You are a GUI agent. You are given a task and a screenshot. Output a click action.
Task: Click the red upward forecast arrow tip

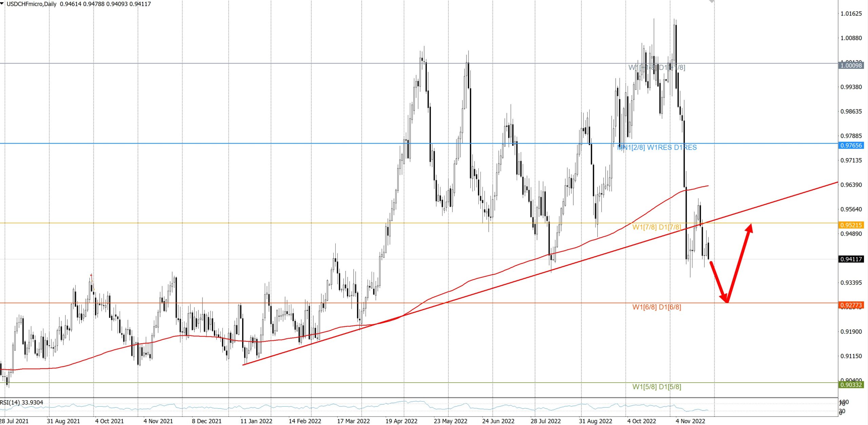pos(750,227)
